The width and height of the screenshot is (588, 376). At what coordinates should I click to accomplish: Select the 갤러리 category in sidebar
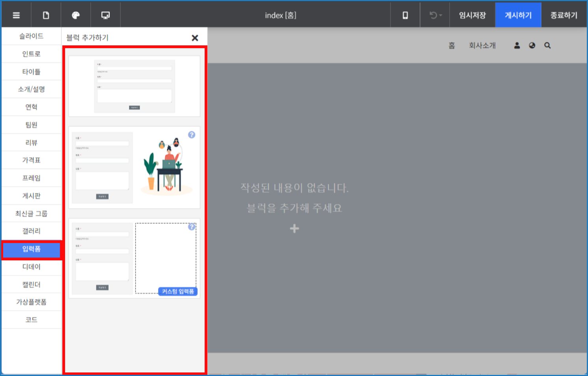pos(32,231)
